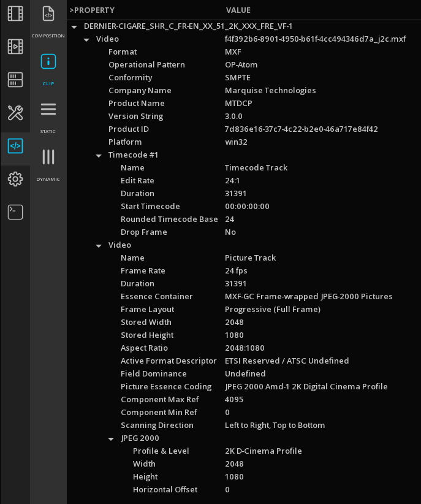421x504 pixels.
Task: Select the Drop Frame row
Action: coord(244,232)
